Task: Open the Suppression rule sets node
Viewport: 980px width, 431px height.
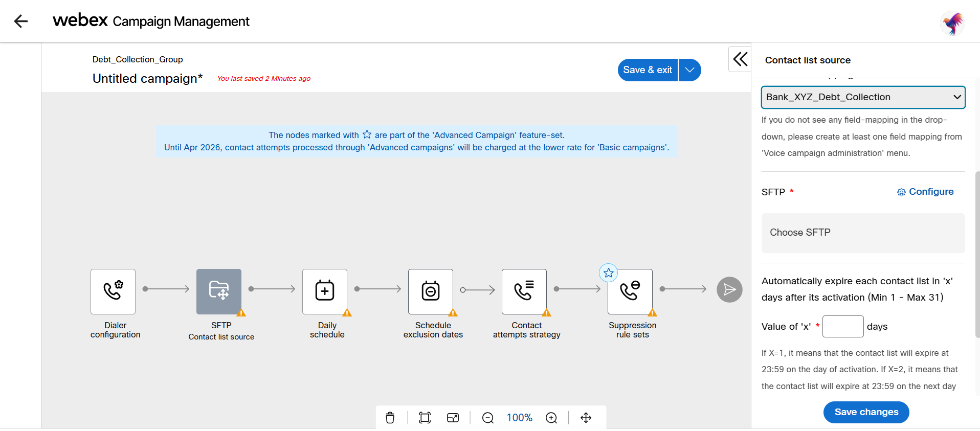Action: [630, 291]
